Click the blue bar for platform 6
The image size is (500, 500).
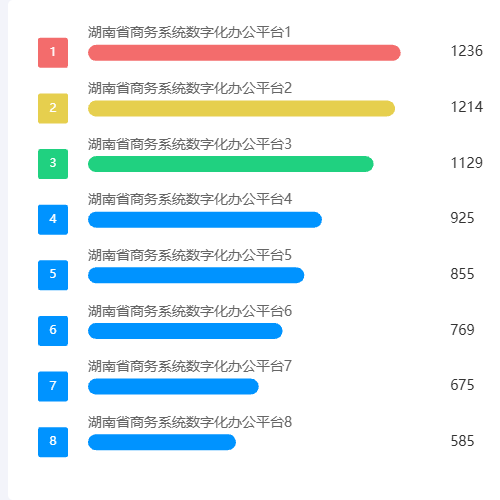(x=185, y=331)
